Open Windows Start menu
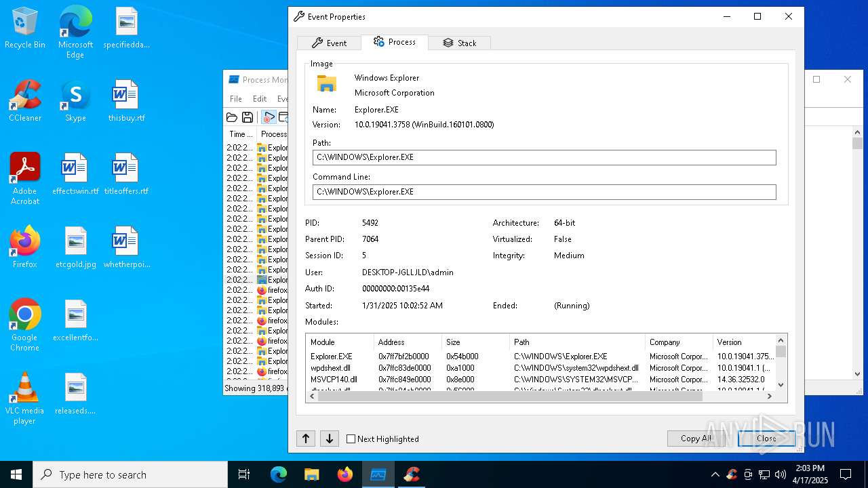The width and height of the screenshot is (868, 488). pyautogui.click(x=16, y=474)
